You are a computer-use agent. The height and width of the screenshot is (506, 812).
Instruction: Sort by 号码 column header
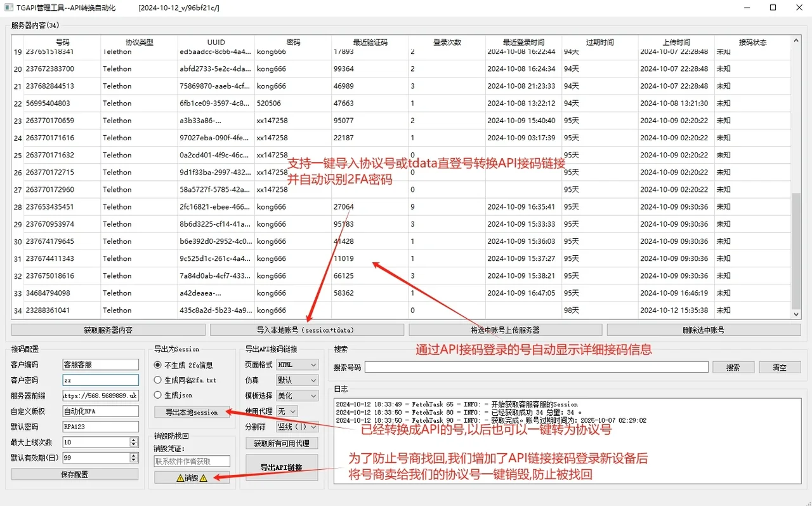coord(62,43)
